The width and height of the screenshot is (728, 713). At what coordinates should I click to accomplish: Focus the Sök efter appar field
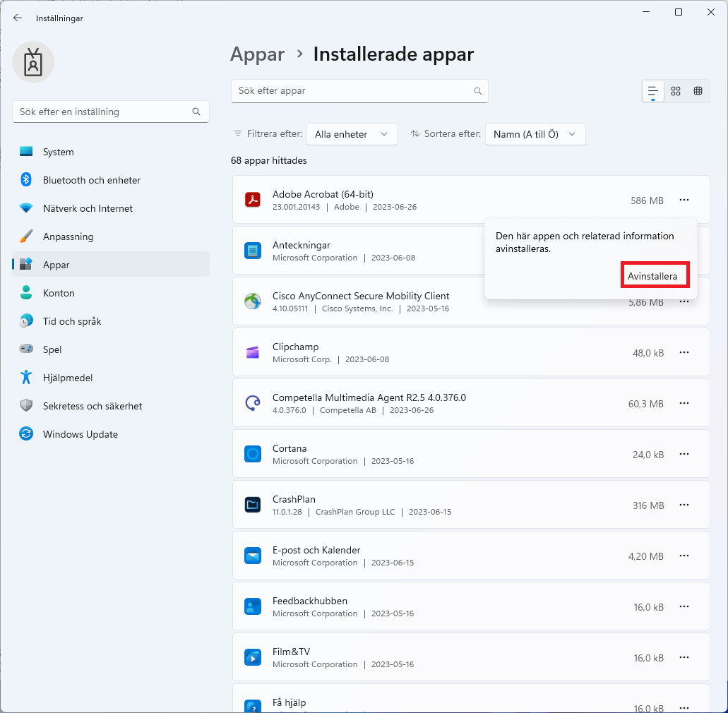click(359, 91)
